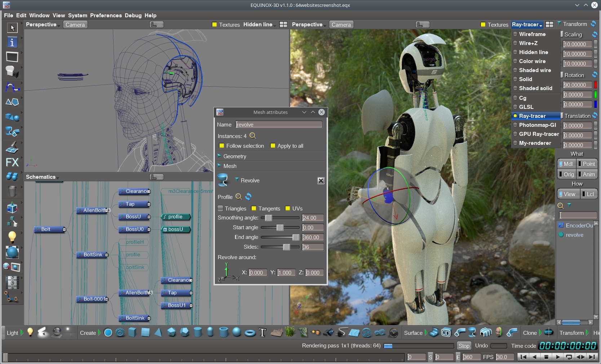The height and width of the screenshot is (364, 601).
Task: Enable the Triangles checkbox
Action: [x=221, y=208]
